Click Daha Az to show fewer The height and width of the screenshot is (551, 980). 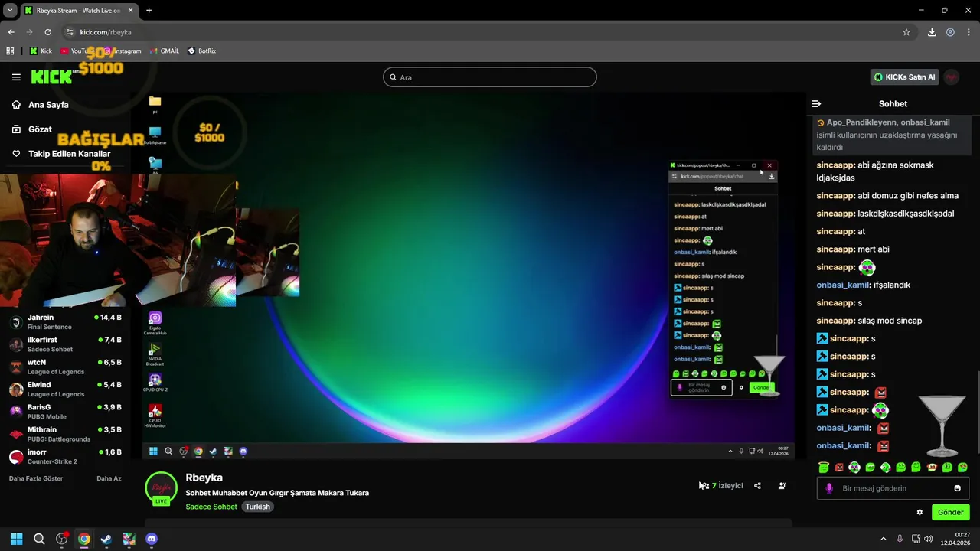click(x=109, y=478)
